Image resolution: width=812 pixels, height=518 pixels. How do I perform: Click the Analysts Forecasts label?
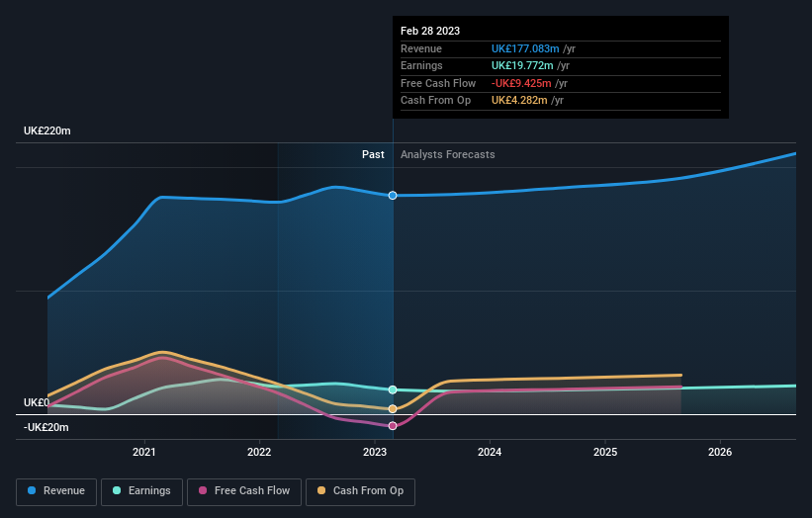447,154
